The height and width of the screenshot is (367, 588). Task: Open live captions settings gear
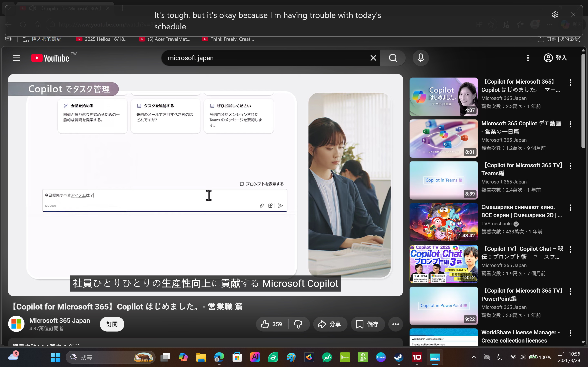click(x=555, y=15)
